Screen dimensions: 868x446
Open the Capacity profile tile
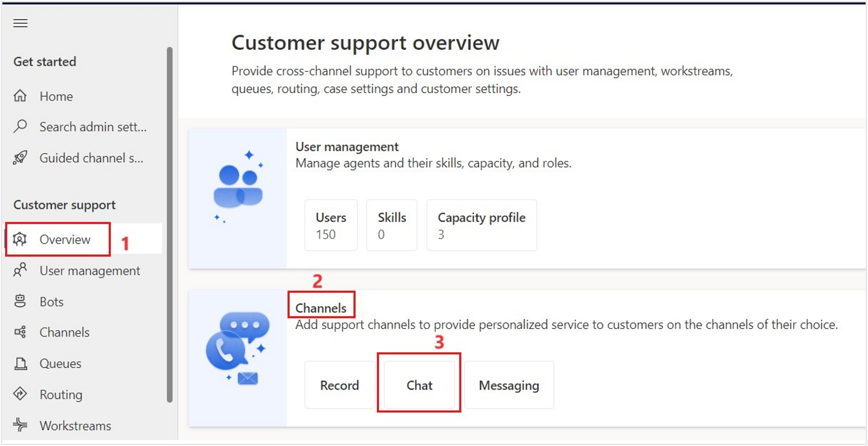tap(482, 225)
